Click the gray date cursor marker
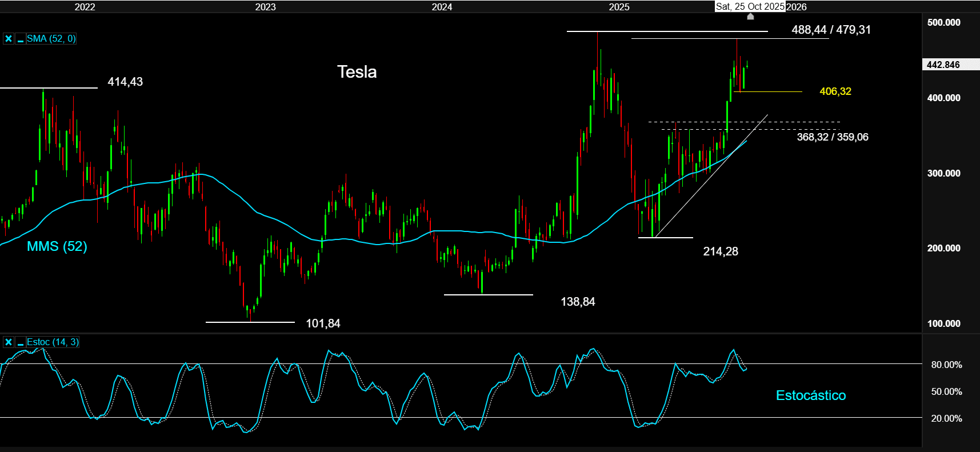The width and height of the screenshot is (980, 452). [x=750, y=16]
